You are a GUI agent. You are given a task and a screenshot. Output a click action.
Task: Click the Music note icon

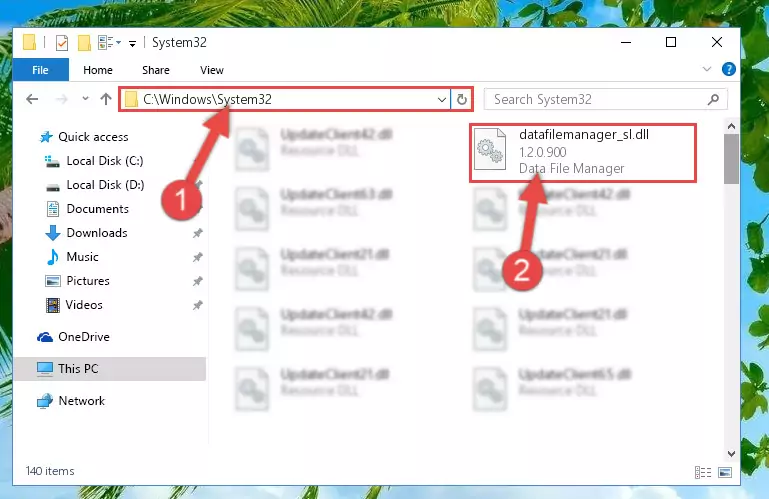click(x=52, y=257)
